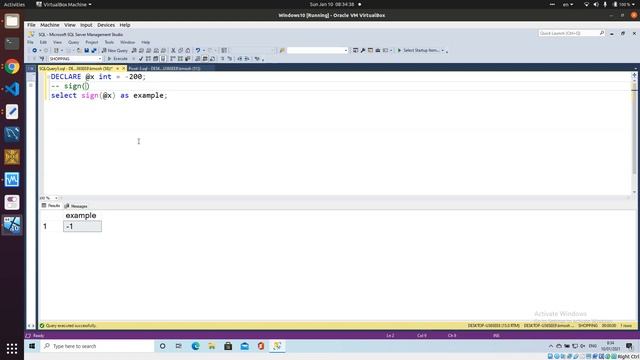Click the example column header
This screenshot has width=640, height=360.
pyautogui.click(x=81, y=215)
